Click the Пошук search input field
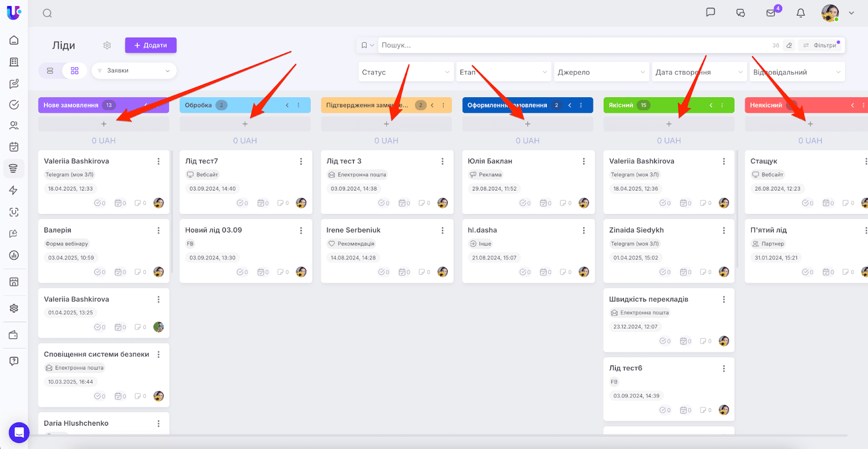 point(572,46)
